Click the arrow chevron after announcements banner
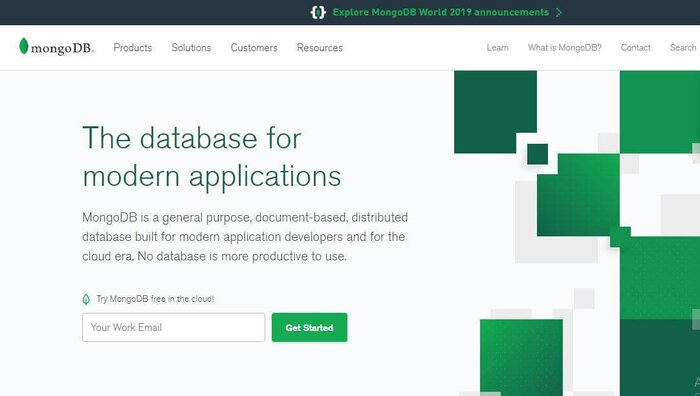The width and height of the screenshot is (700, 396). [x=558, y=13]
